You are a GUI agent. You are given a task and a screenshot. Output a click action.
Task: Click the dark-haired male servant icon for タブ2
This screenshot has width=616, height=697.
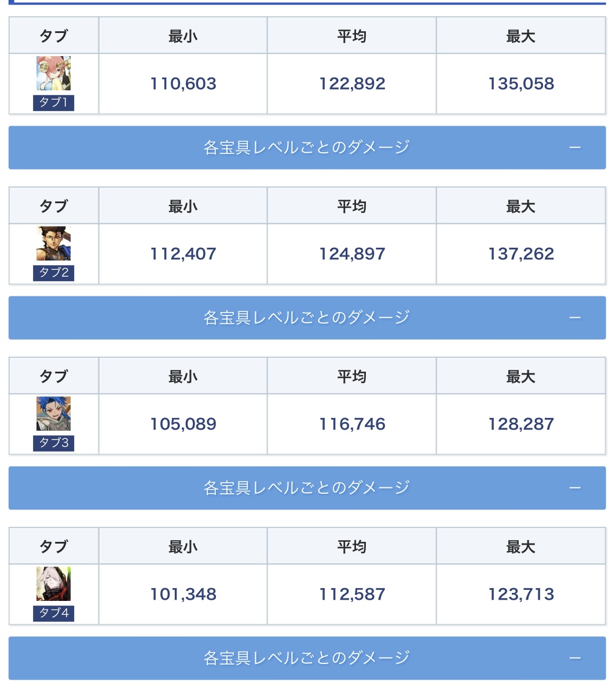click(53, 244)
